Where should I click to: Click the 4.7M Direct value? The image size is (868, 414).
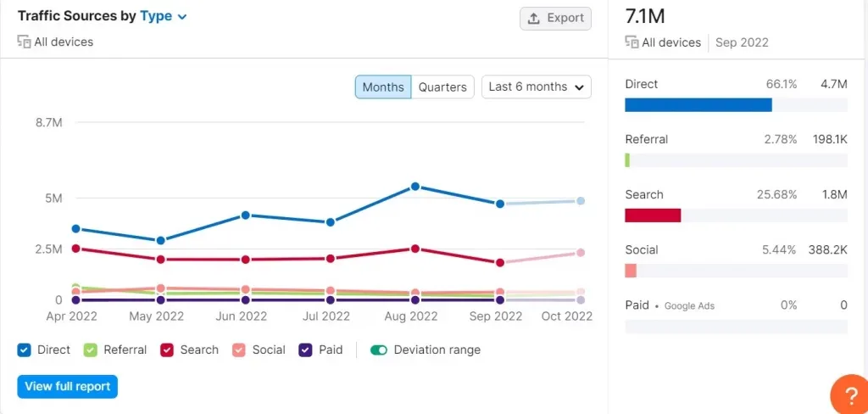tap(834, 84)
